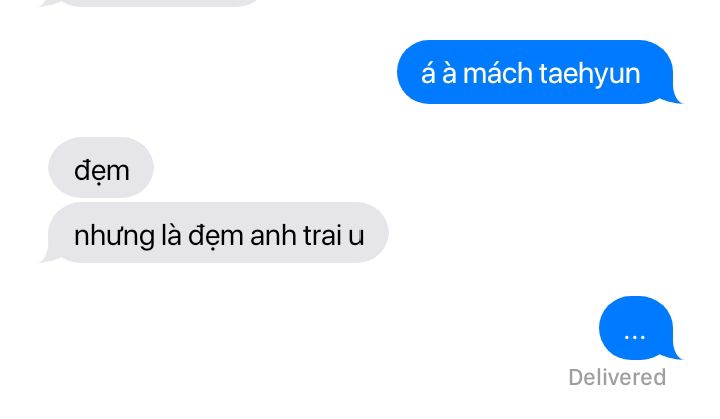
Task: Tap the blue "..." message bubble
Action: point(638,328)
